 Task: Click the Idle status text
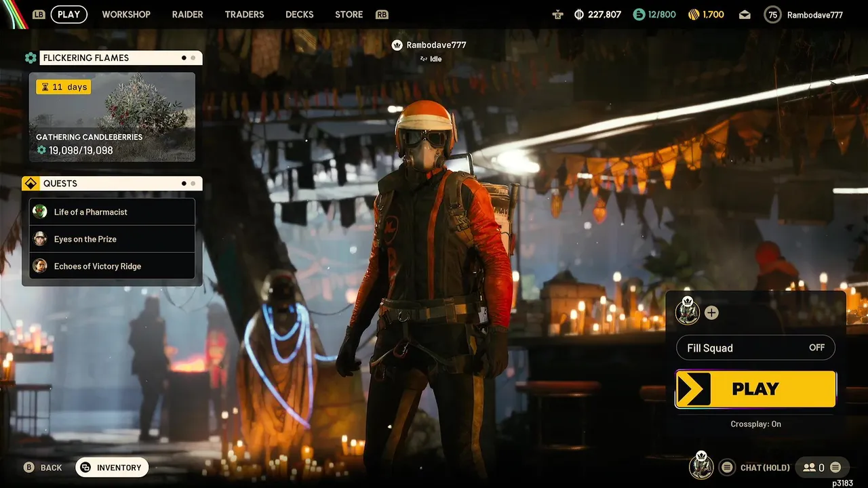(436, 59)
